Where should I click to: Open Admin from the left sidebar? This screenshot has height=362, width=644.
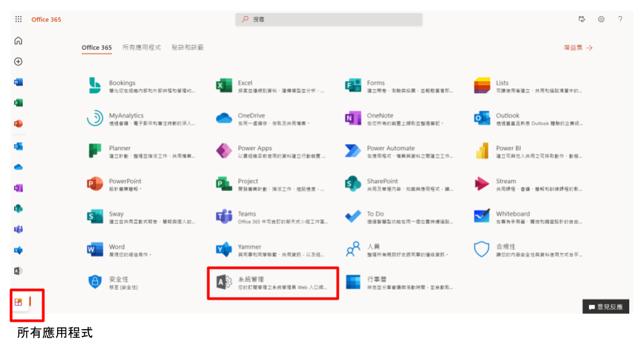pos(19,271)
